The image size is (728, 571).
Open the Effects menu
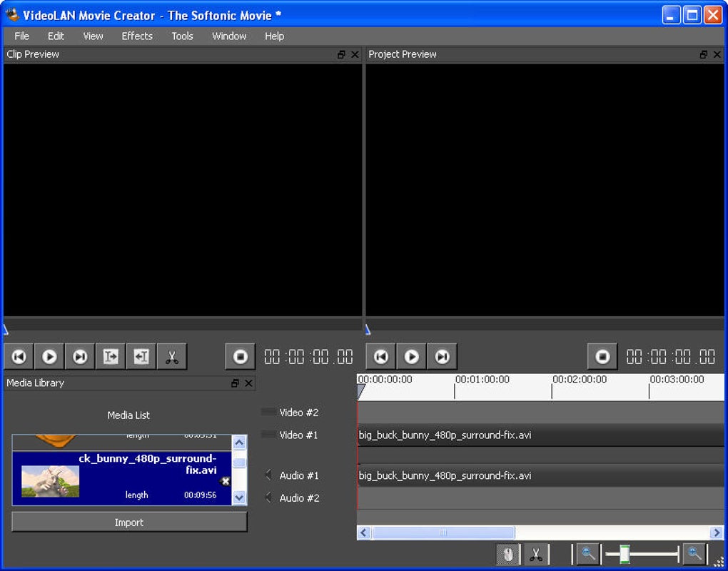[x=137, y=36]
